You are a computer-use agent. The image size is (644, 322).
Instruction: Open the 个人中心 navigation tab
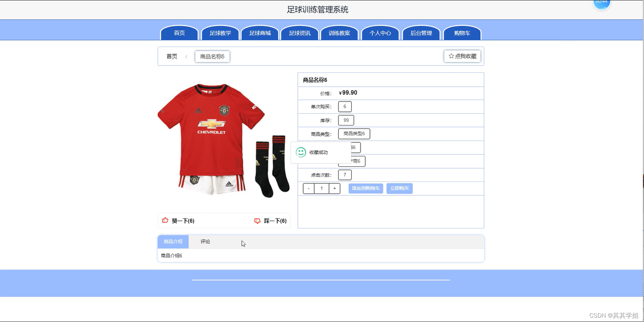click(x=380, y=33)
